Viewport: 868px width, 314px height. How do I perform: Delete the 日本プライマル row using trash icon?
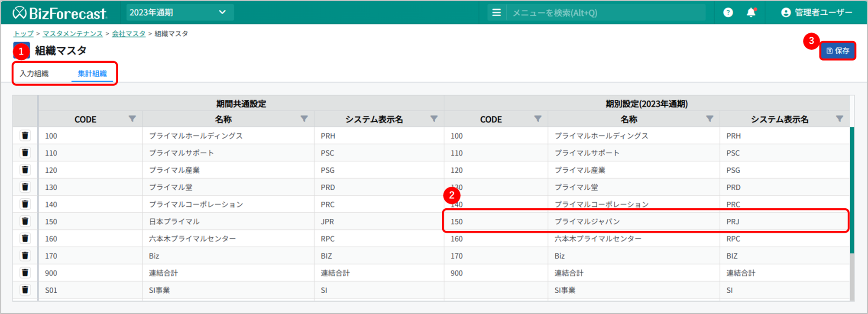click(25, 221)
